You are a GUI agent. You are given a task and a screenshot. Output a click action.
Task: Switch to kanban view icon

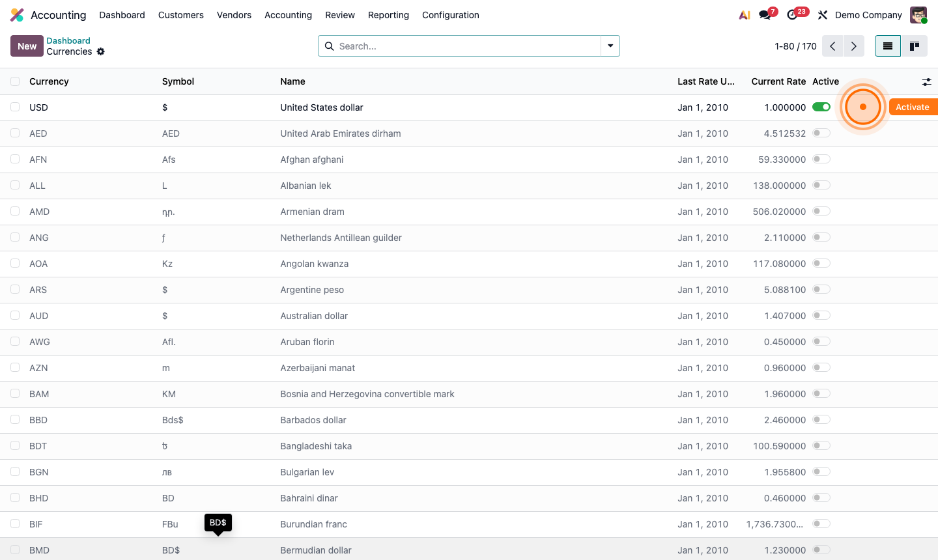click(914, 46)
